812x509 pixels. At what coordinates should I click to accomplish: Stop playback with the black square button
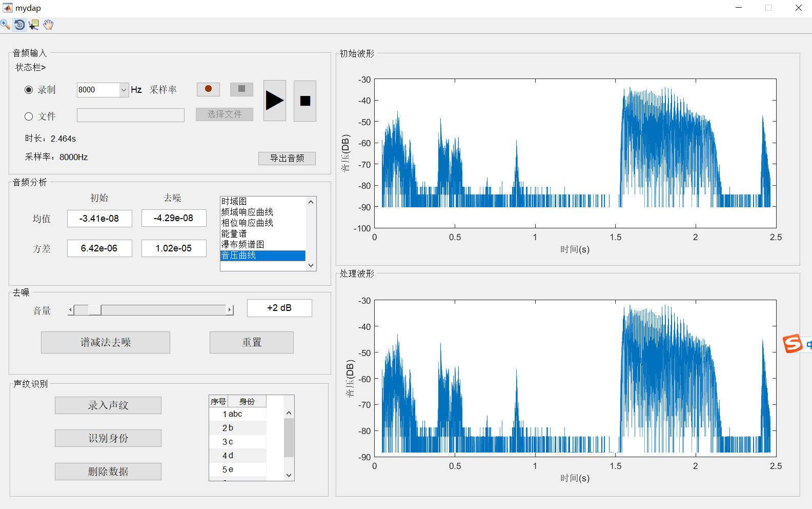[305, 101]
